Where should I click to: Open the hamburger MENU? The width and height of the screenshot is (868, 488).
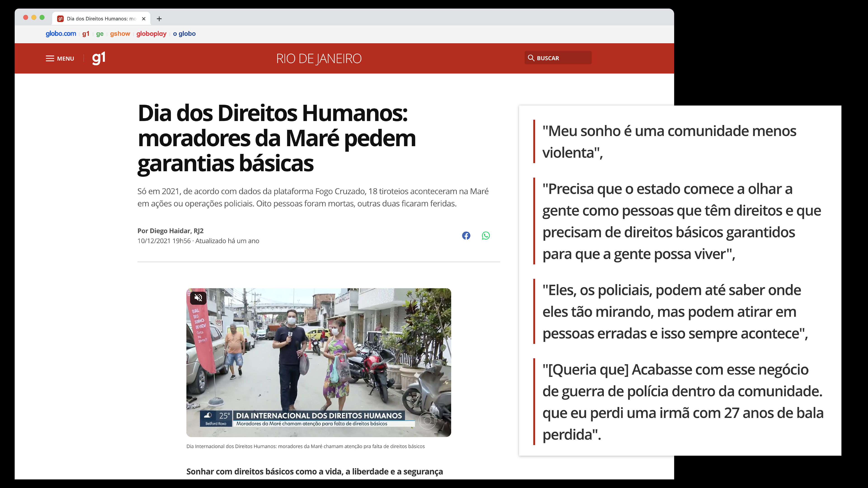[x=60, y=58]
